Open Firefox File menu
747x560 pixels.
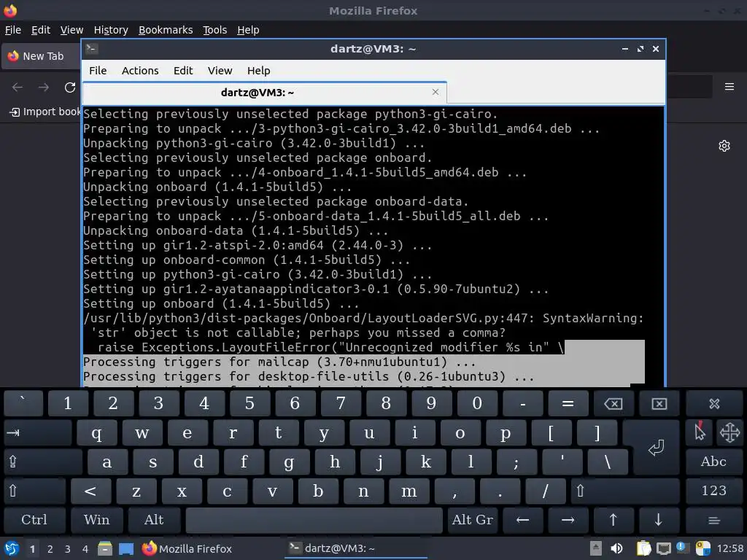click(13, 30)
